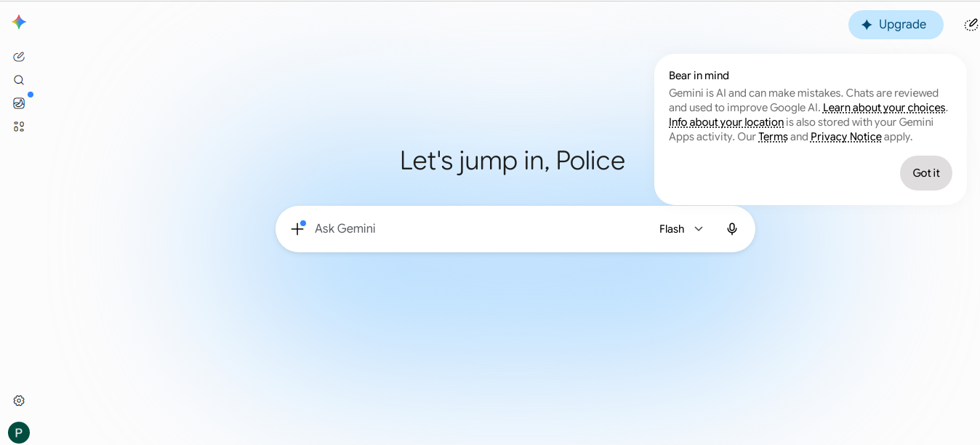Open the Learn about your choices link

click(884, 108)
